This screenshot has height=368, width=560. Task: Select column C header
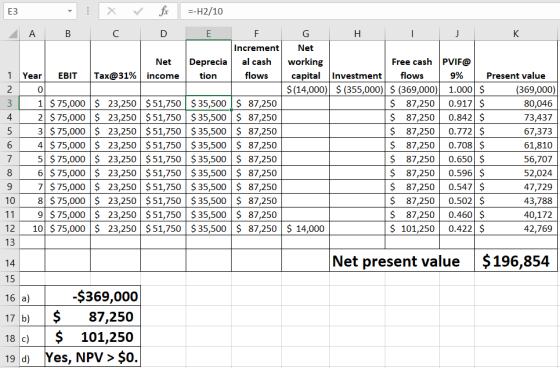click(115, 34)
